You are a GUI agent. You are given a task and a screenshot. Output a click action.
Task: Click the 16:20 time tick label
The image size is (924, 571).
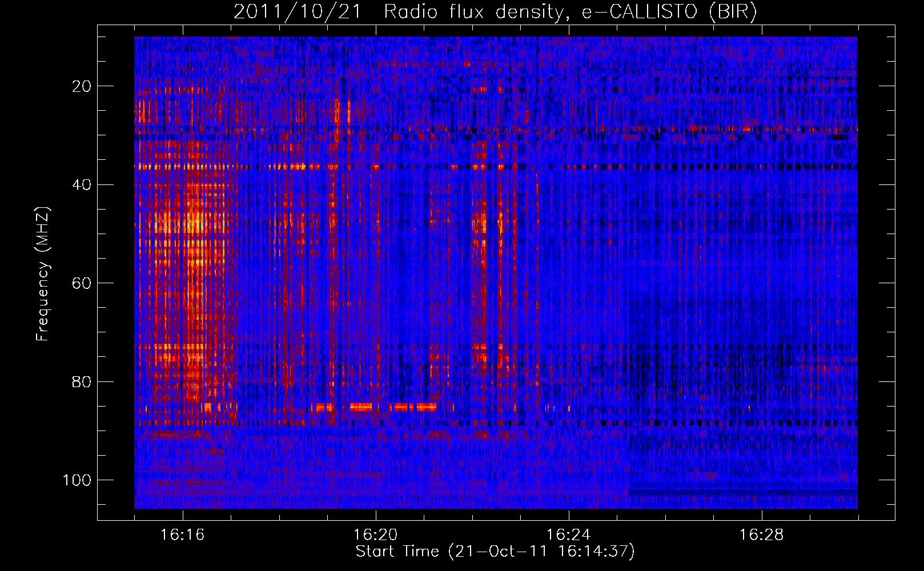375,534
